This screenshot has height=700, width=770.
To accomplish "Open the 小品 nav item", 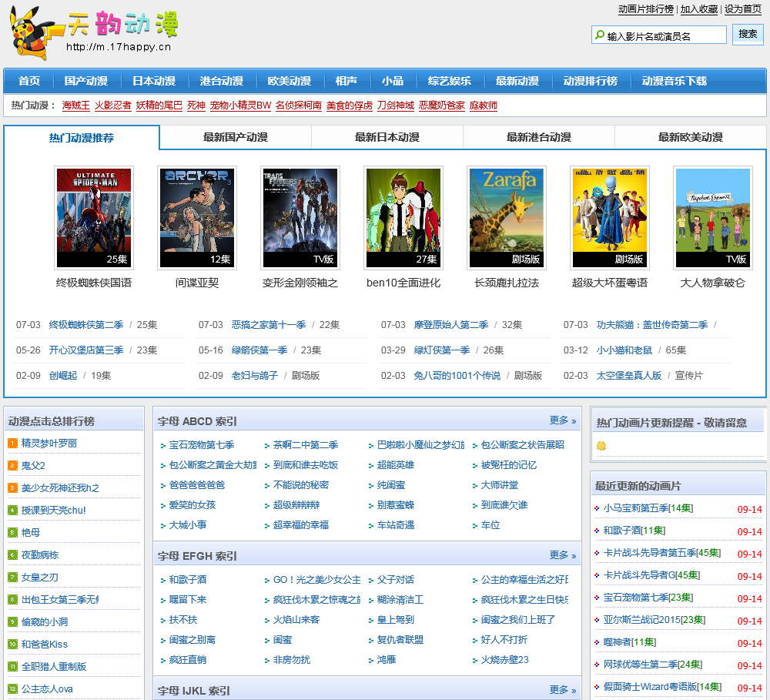I will tap(393, 81).
